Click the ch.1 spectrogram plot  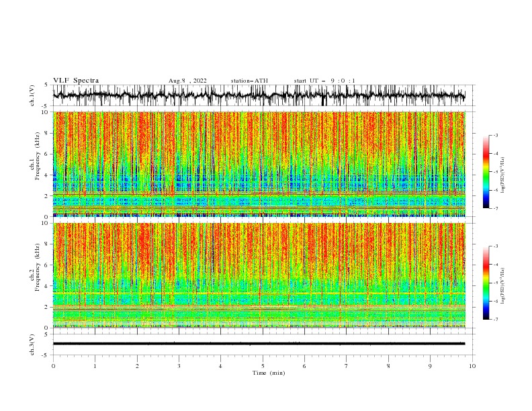pyautogui.click(x=259, y=164)
